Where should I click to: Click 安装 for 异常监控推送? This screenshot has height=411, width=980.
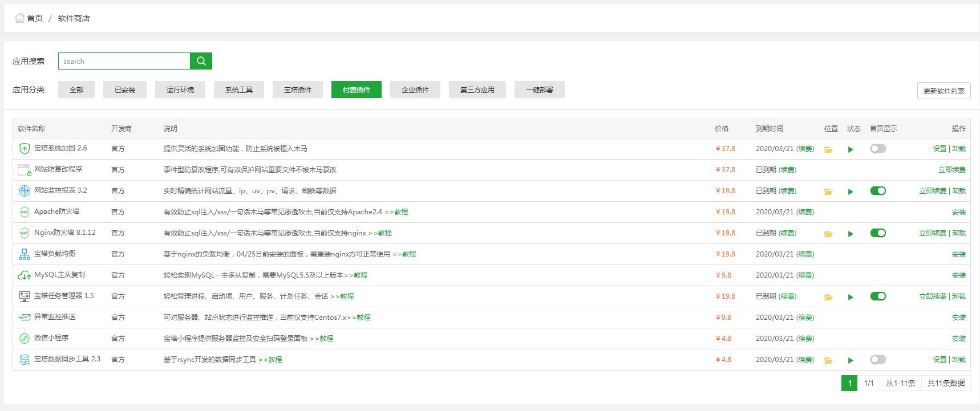coord(959,317)
